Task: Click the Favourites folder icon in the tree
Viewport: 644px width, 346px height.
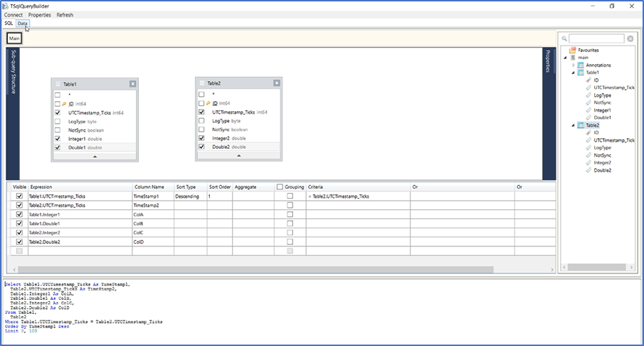Action: 572,51
